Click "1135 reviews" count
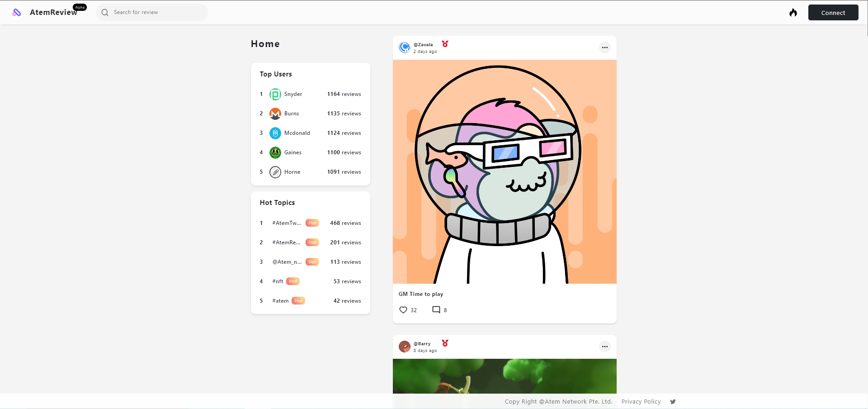Image resolution: width=868 pixels, height=409 pixels. [344, 114]
